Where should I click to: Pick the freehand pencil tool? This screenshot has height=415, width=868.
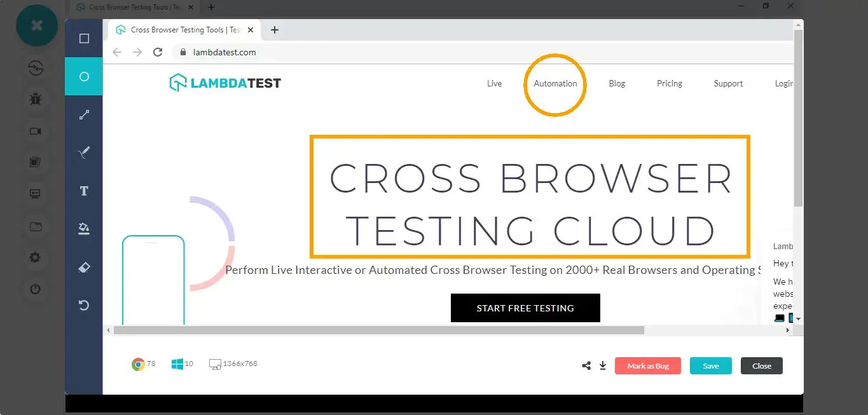point(84,153)
